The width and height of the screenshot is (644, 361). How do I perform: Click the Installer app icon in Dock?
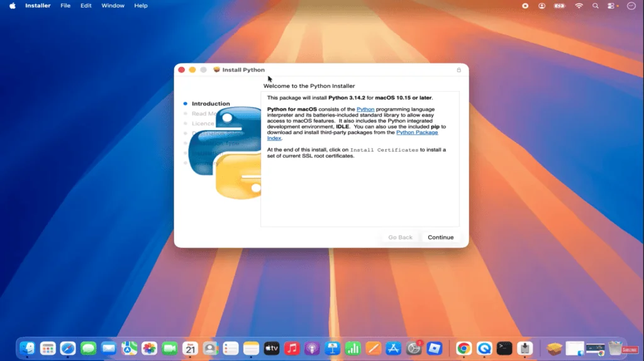[525, 348]
